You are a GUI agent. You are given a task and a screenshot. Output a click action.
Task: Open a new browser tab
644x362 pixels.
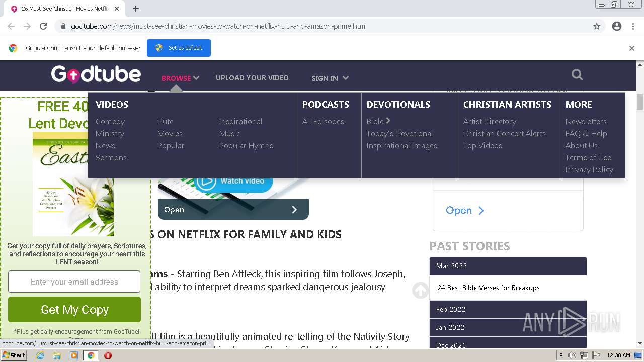click(x=136, y=9)
